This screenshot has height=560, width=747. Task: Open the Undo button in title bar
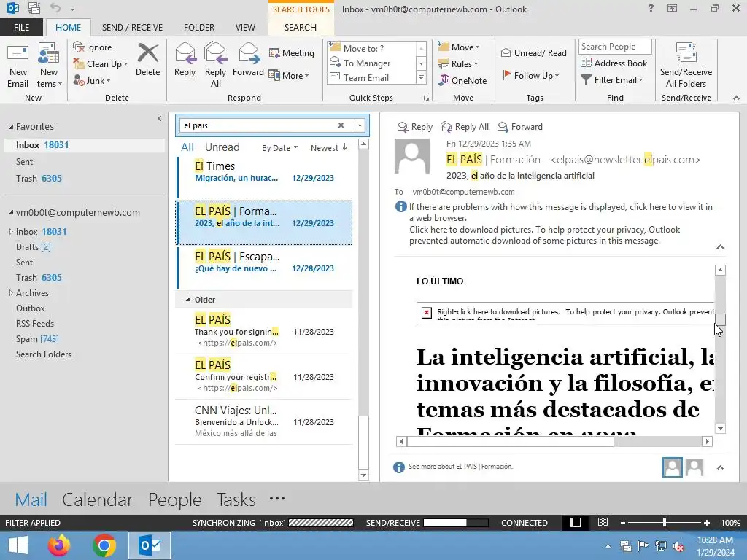point(55,8)
